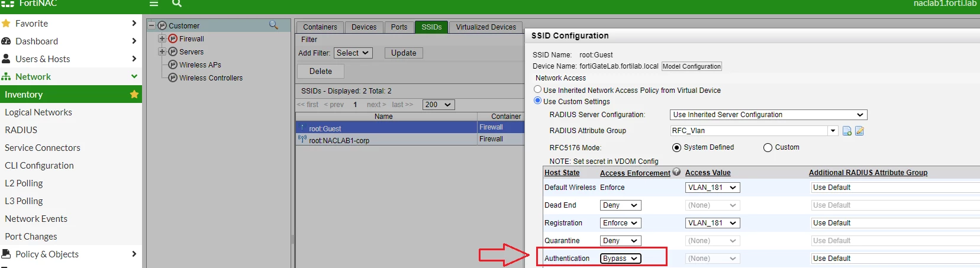Select Use Inherited Network Access Policy radio

[x=538, y=90]
